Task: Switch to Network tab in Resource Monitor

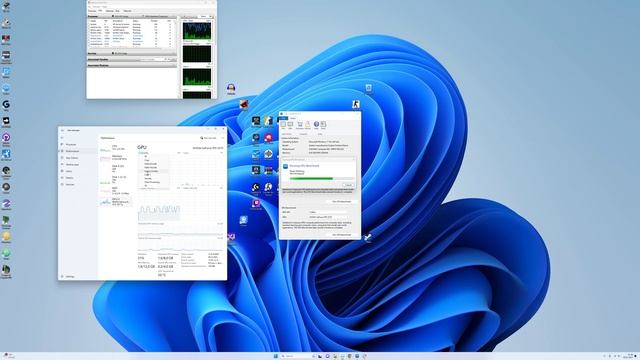Action: tap(127, 11)
